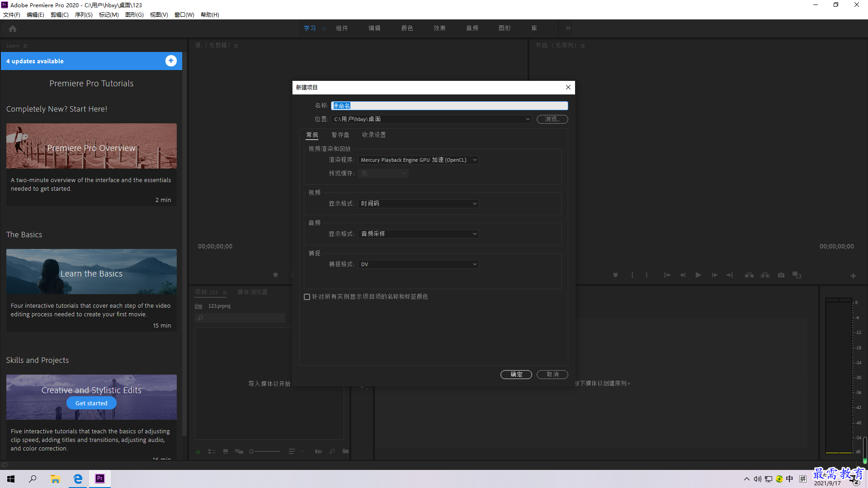
Task: Switch Project panel to freeform view
Action: (239, 451)
